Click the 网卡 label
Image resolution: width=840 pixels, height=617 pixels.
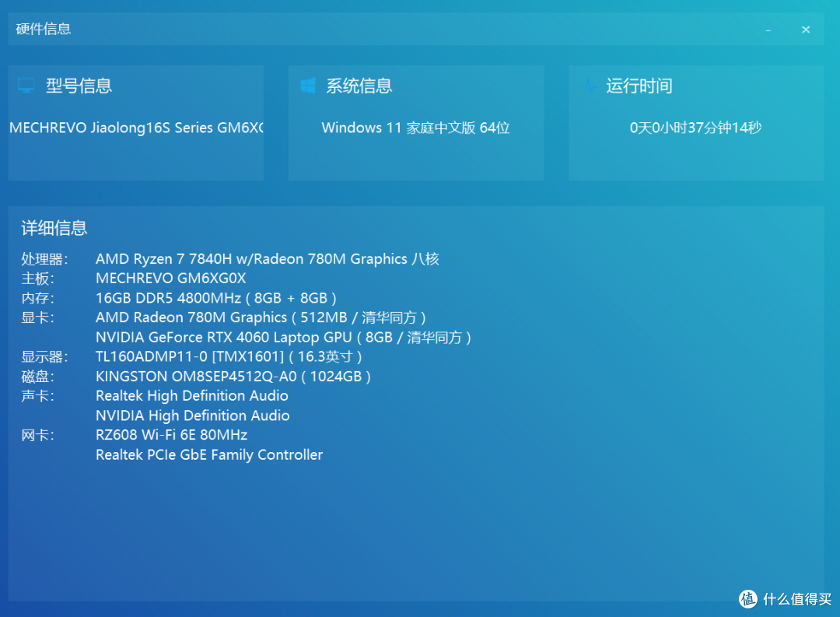pos(37,435)
